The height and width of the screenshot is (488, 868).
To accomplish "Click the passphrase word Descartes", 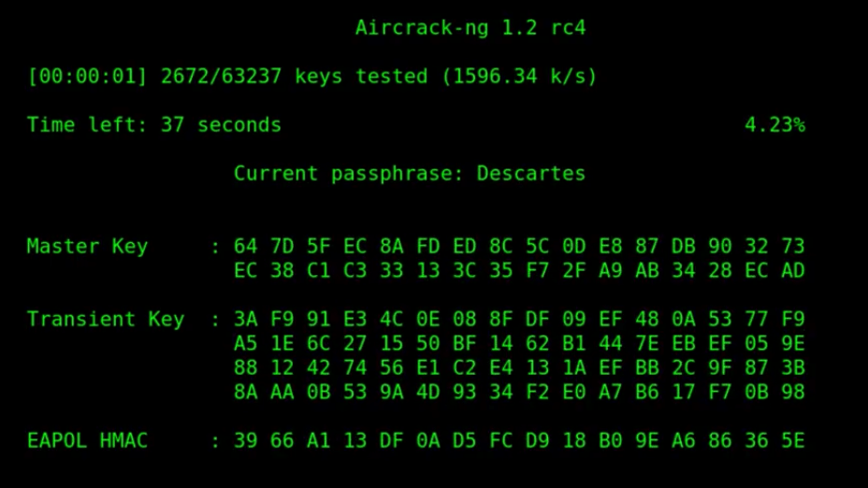I will pos(530,174).
